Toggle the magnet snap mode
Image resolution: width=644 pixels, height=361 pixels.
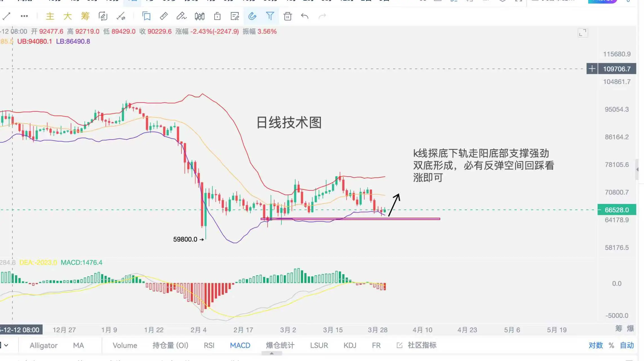click(x=252, y=16)
